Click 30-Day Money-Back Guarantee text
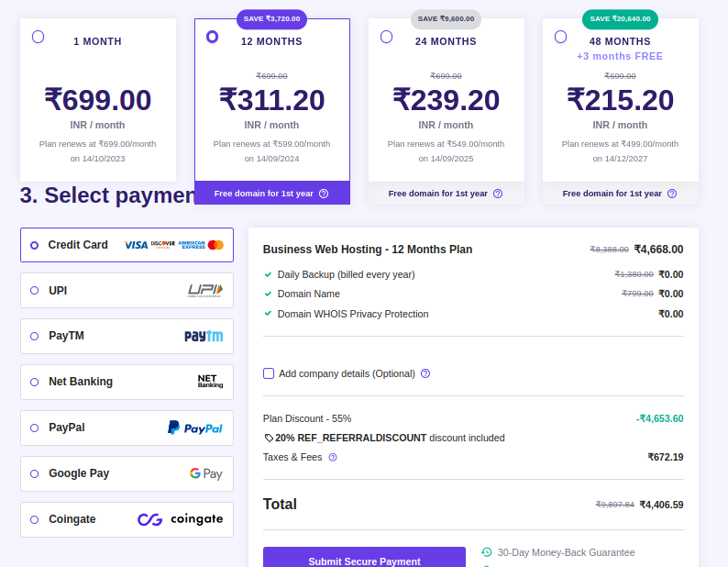Viewport: 728px width, 567px height. [x=566, y=552]
